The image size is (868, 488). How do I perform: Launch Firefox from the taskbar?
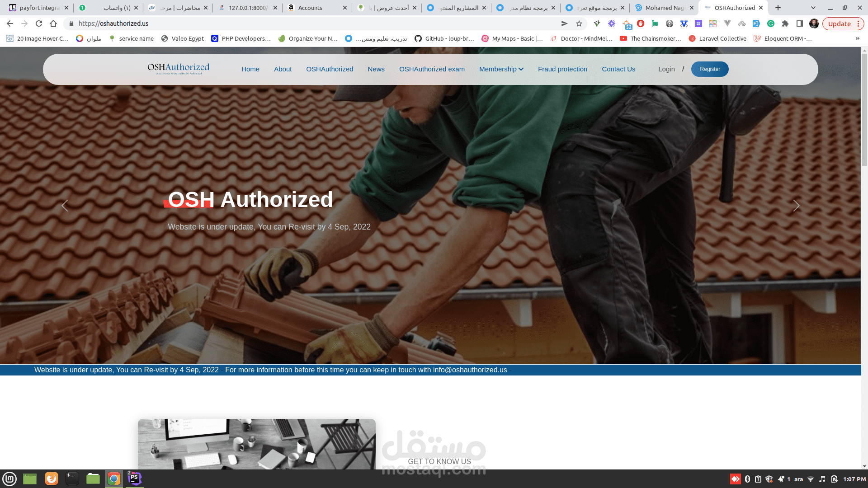(52, 479)
